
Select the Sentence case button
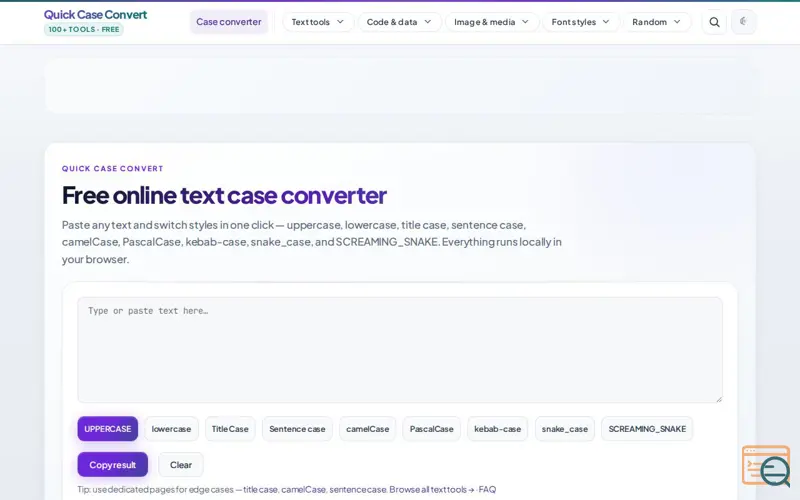click(297, 429)
